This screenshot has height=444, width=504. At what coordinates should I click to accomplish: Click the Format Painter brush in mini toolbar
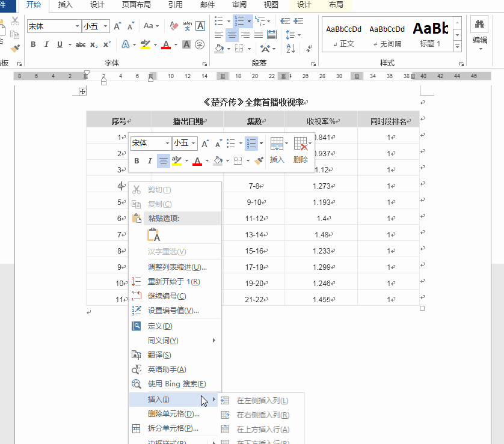pos(259,161)
